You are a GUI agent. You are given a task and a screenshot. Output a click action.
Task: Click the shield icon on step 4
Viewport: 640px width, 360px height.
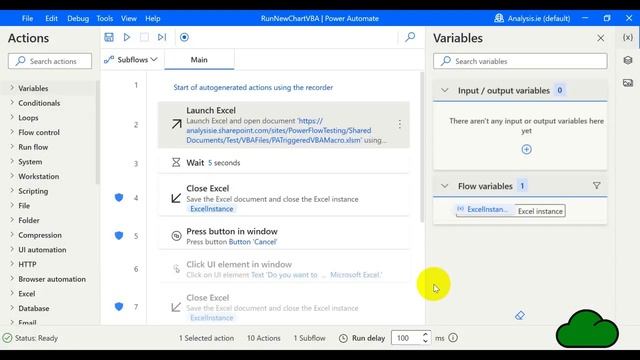click(119, 198)
